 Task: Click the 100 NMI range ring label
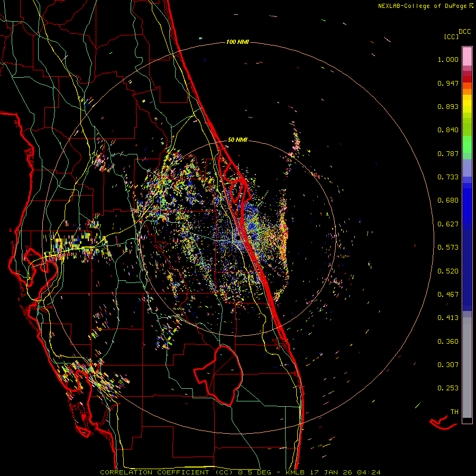tap(237, 42)
